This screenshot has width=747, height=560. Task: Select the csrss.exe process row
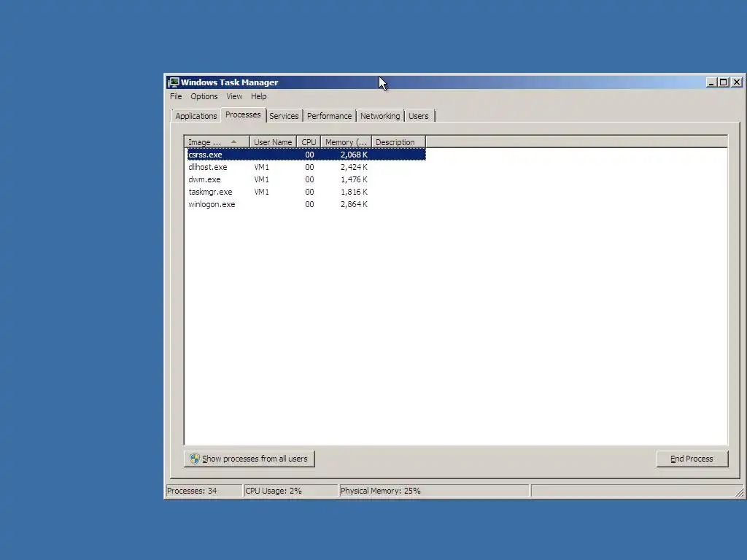coord(306,155)
